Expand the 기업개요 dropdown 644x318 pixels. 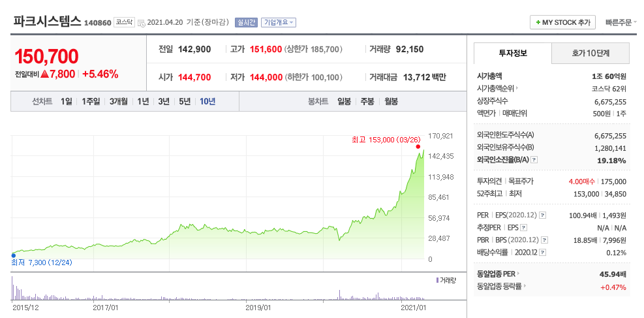pyautogui.click(x=279, y=22)
